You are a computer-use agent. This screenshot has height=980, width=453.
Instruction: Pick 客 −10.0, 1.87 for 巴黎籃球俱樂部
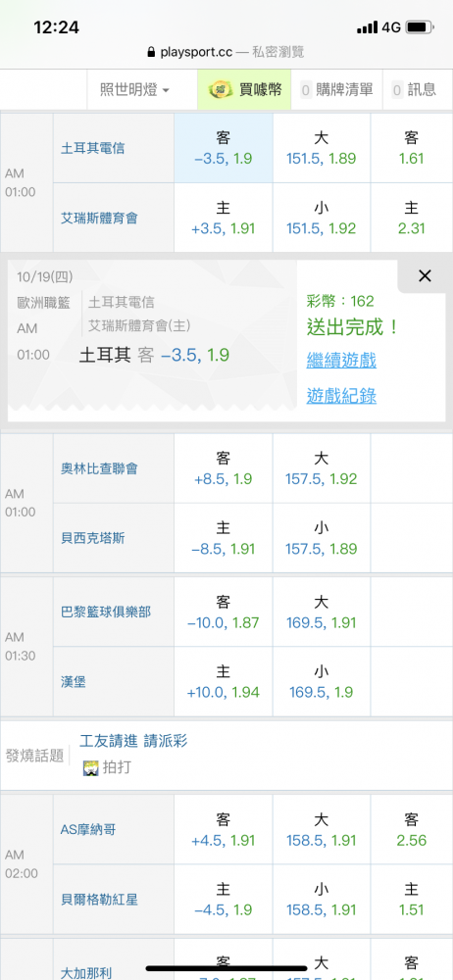[x=224, y=612]
